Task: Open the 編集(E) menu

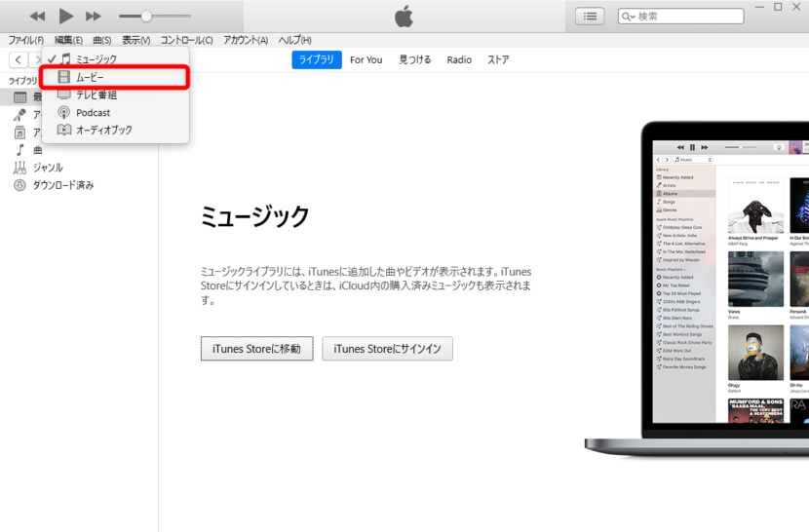Action: coord(68,40)
